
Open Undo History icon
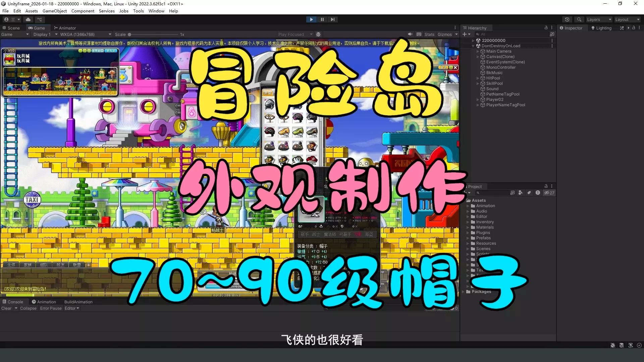(x=567, y=19)
